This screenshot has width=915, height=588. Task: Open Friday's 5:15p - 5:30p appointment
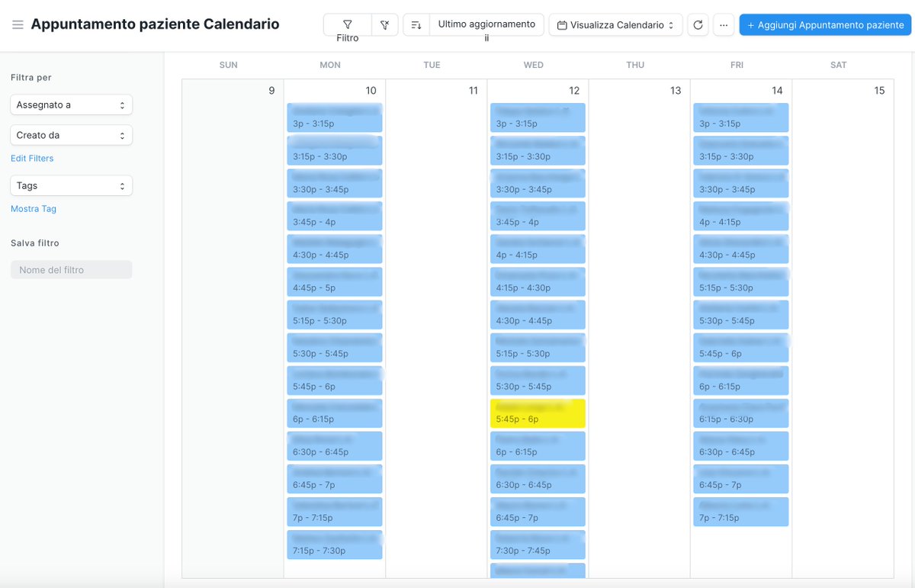[741, 281]
